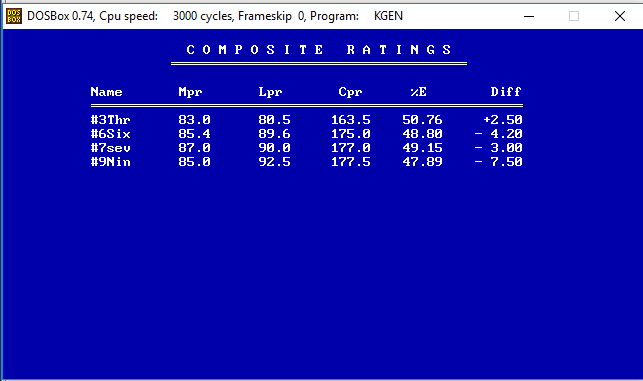Select the #7sev row name

coord(110,148)
